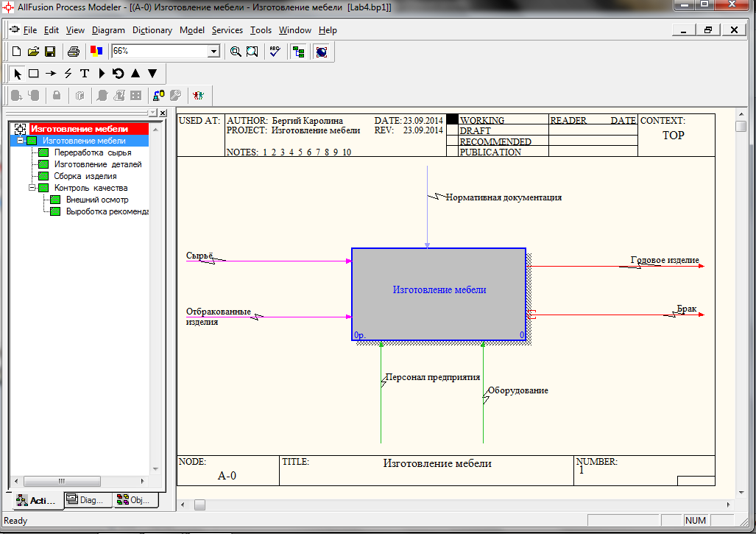Collapse the Изготовление мебели tree node
Image resolution: width=756 pixels, height=534 pixels.
[x=21, y=141]
